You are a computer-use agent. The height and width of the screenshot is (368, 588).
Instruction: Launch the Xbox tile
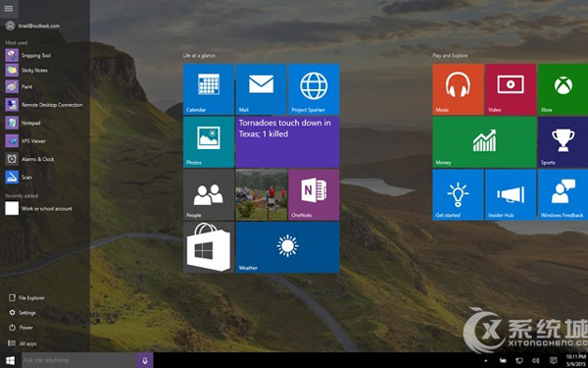click(x=563, y=89)
